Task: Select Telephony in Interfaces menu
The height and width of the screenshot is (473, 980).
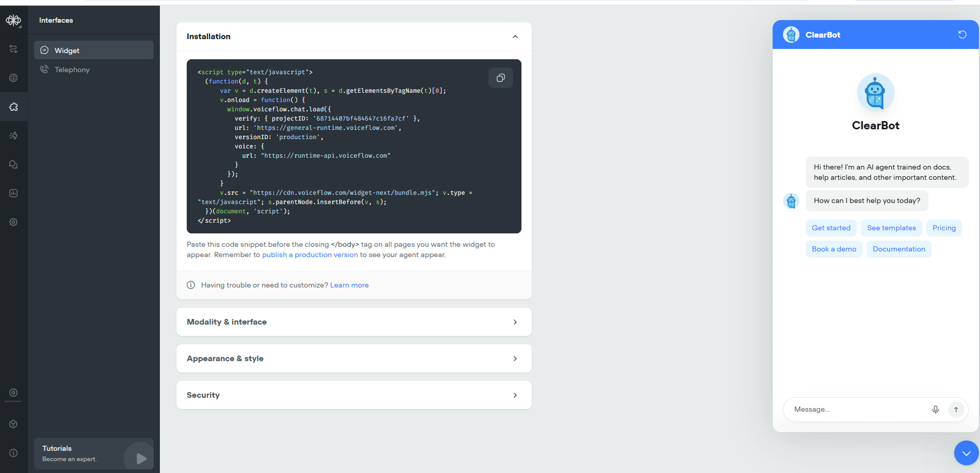Action: 94,70
